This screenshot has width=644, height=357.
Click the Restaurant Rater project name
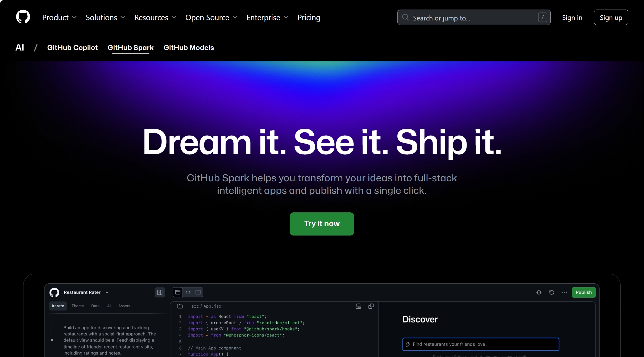82,292
